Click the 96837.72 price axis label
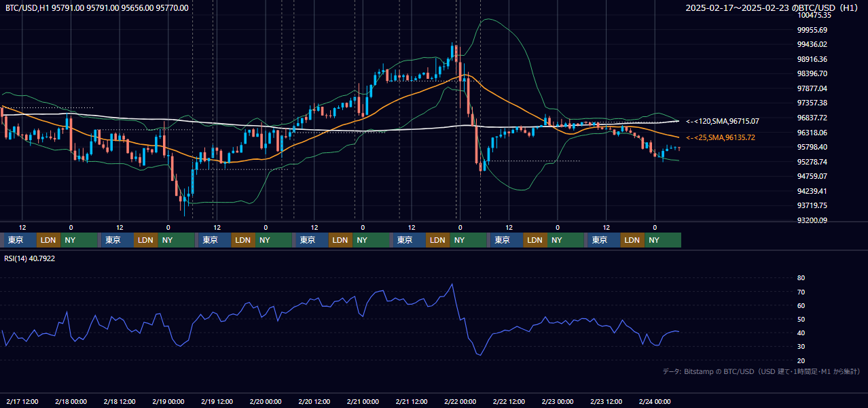 pyautogui.click(x=812, y=118)
